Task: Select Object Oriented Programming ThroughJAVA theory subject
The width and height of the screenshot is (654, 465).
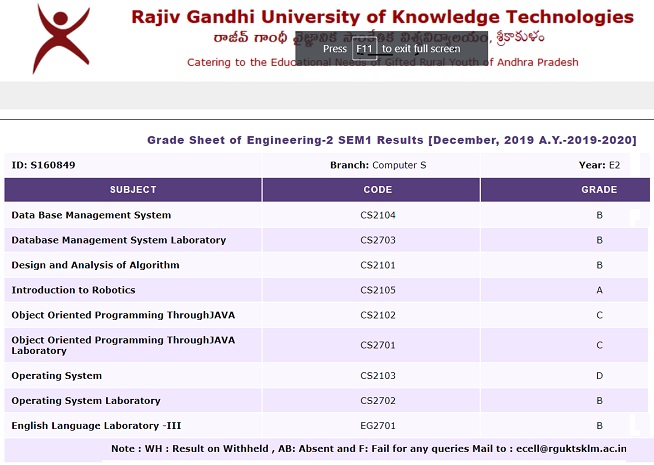Action: click(123, 315)
